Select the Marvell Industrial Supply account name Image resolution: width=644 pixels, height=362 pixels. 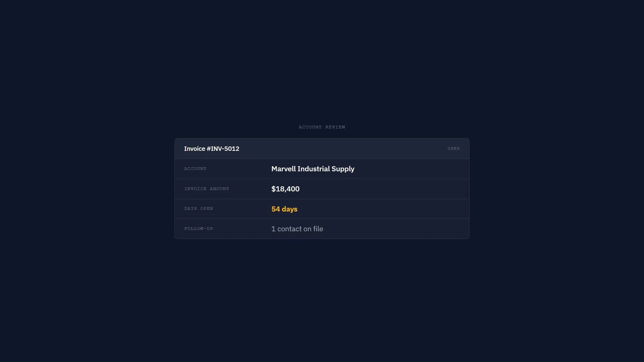tap(313, 169)
